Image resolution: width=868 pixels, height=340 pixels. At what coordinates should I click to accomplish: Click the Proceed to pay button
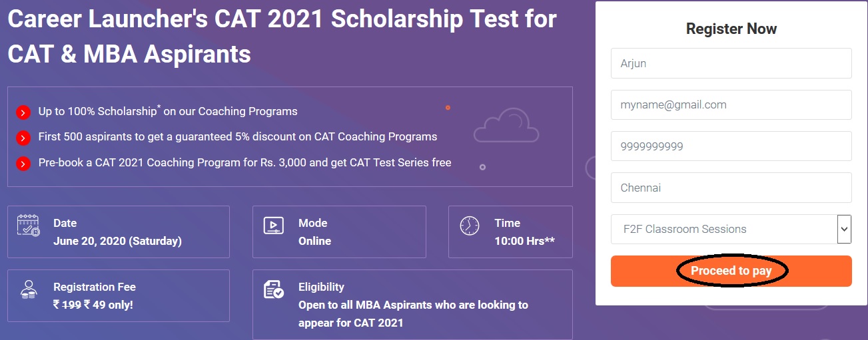[731, 271]
